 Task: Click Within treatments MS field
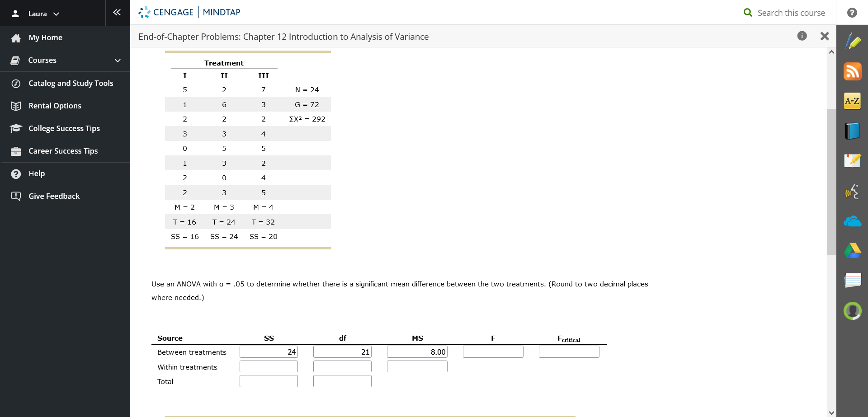point(417,366)
